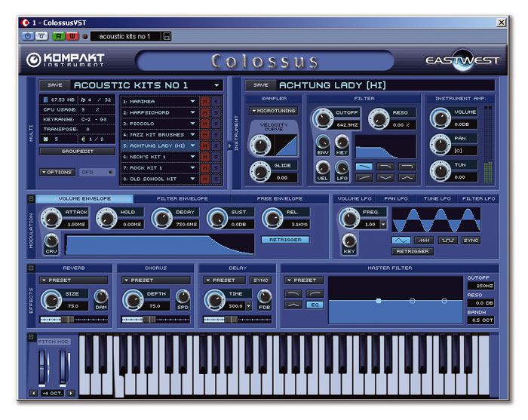The width and height of the screenshot is (528, 420).
Task: Switch to the Pan LFO tab
Action: 396,198
